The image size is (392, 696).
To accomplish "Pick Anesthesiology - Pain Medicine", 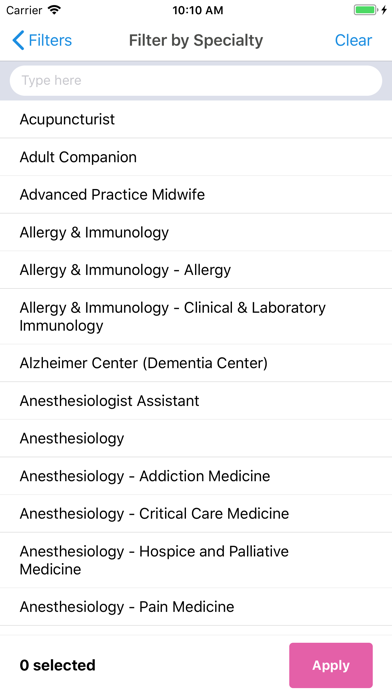I will coord(196,607).
